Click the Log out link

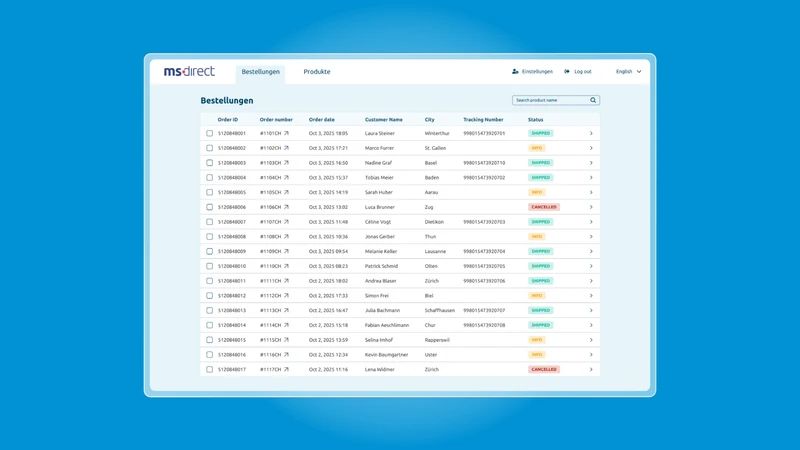click(x=583, y=71)
